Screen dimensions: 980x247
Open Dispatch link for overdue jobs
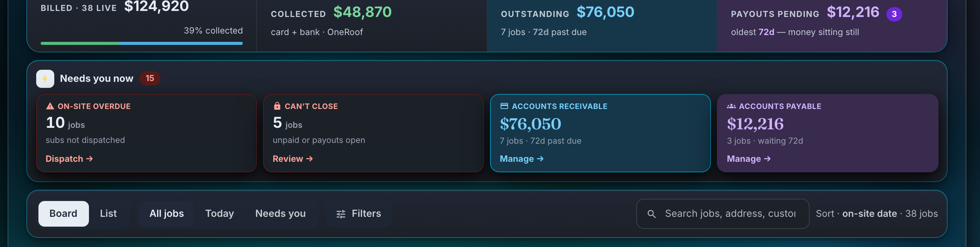[69, 159]
